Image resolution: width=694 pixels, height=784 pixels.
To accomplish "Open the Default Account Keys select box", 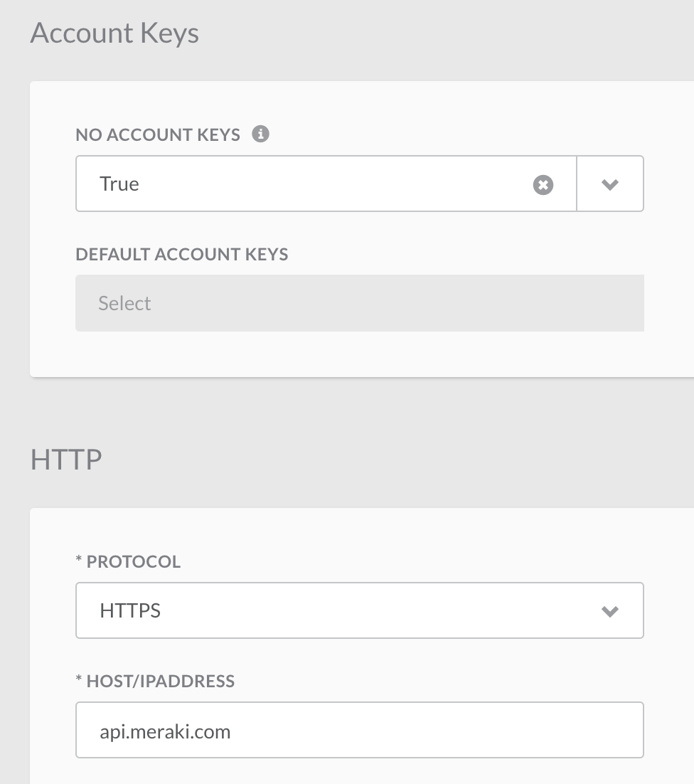I will [359, 303].
